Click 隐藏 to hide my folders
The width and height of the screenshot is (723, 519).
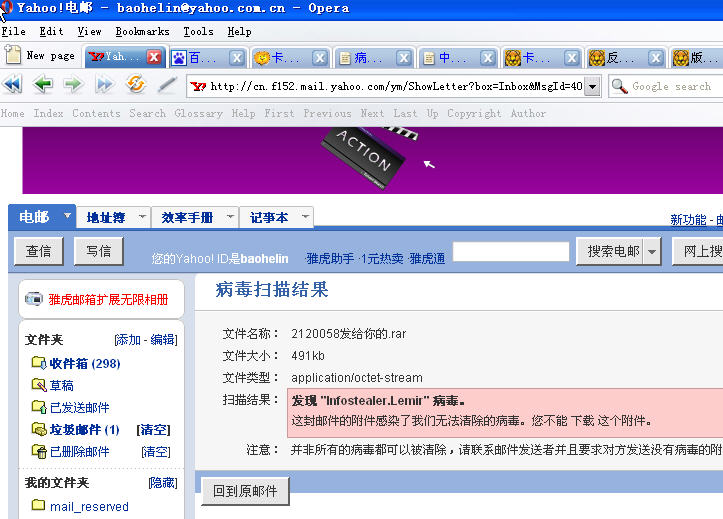pos(163,483)
